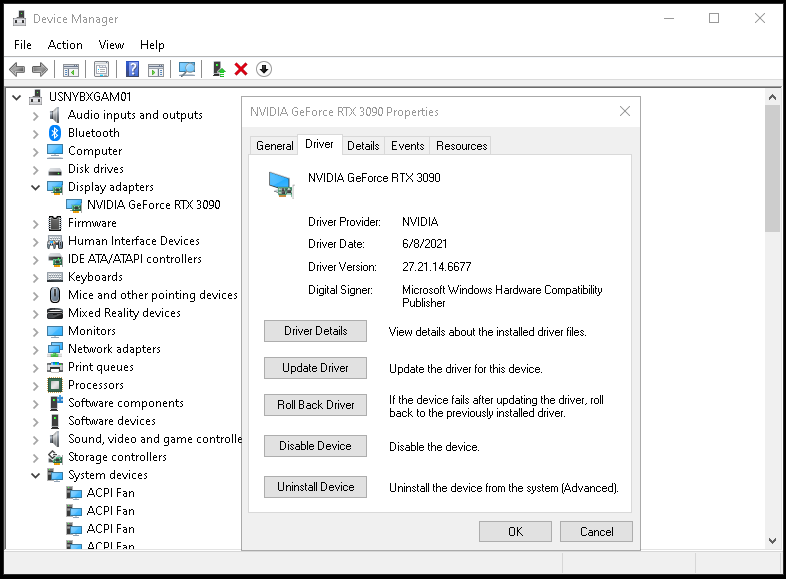Switch to the Details tab
Screen dimensions: 786x579
(x=363, y=146)
